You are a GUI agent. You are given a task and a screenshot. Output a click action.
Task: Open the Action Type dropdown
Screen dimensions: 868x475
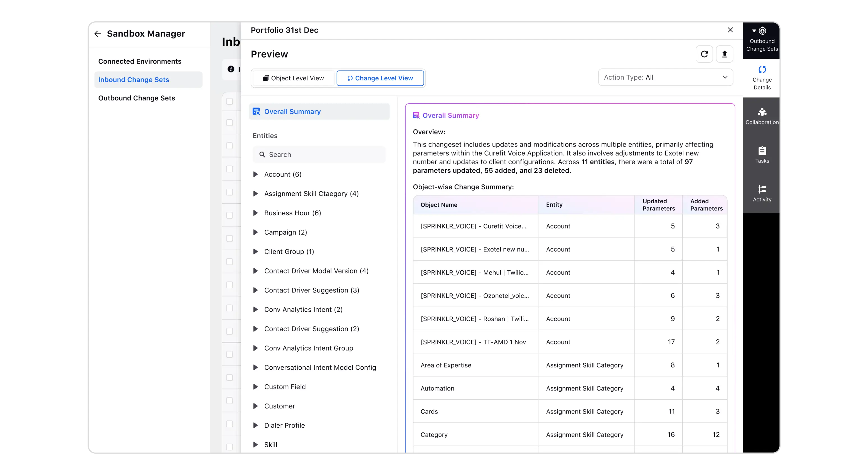(665, 77)
